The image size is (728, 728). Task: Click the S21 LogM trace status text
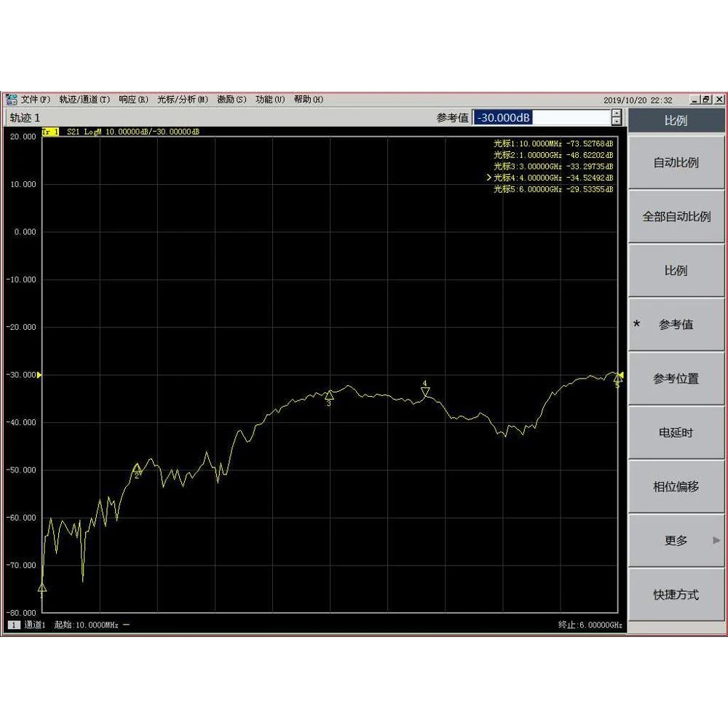point(132,132)
